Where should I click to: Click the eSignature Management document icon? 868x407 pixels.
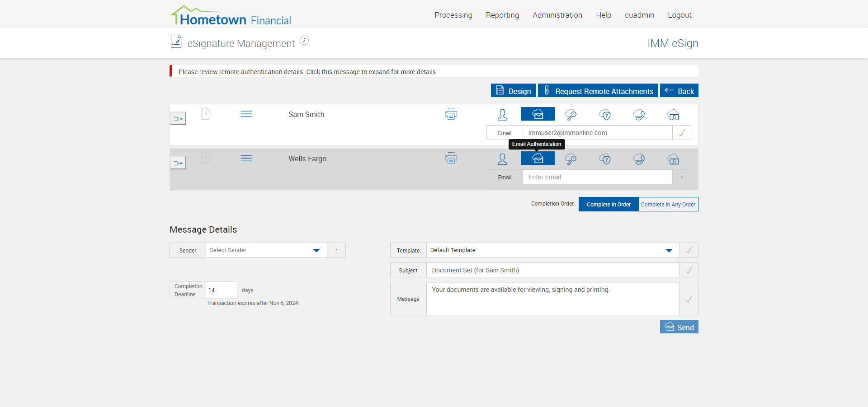pos(176,42)
